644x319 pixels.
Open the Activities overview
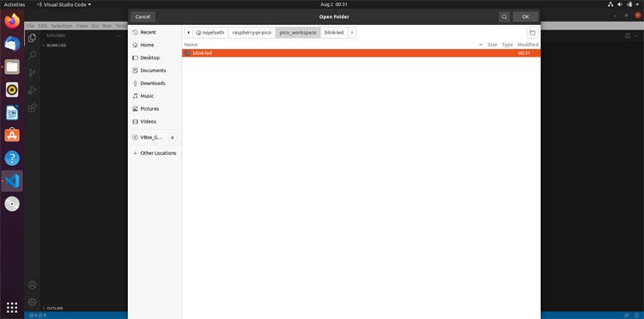15,4
